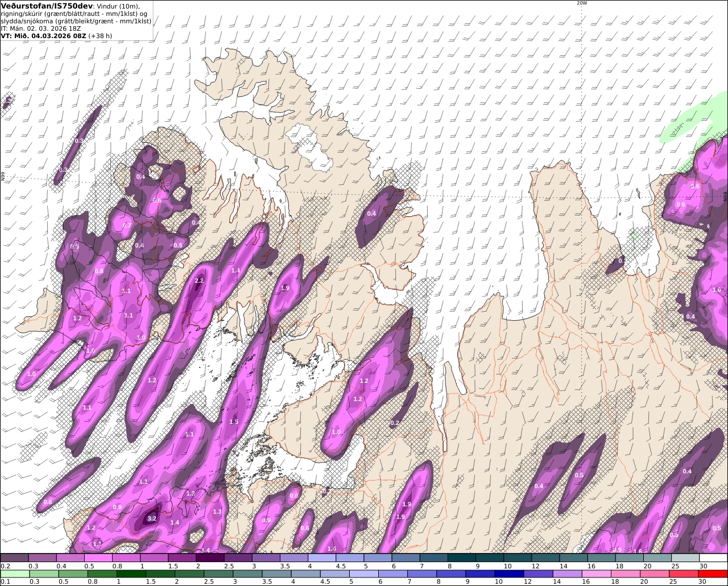728x586 pixels.
Task: Select the bright pink swatch above the 0.5 label
Action: point(98,558)
